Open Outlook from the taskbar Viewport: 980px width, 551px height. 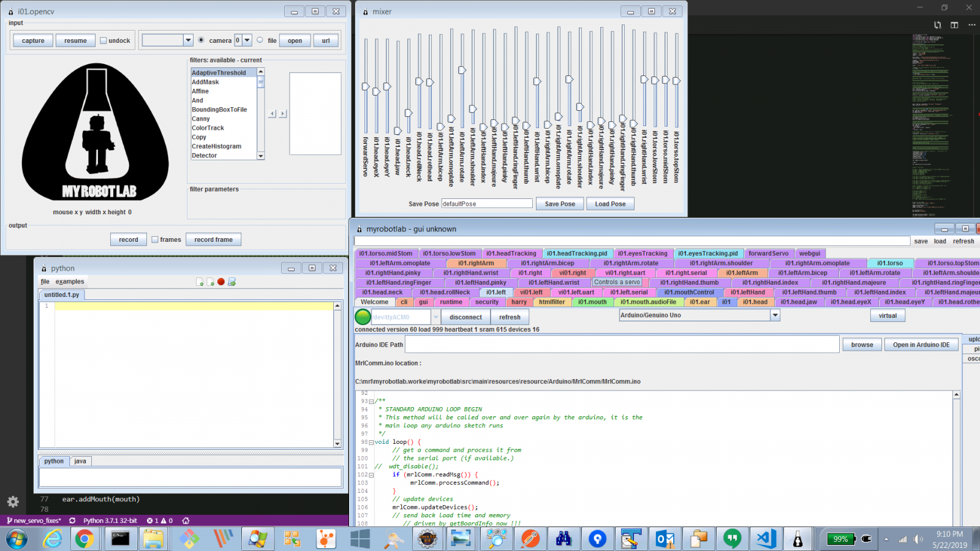pos(665,539)
